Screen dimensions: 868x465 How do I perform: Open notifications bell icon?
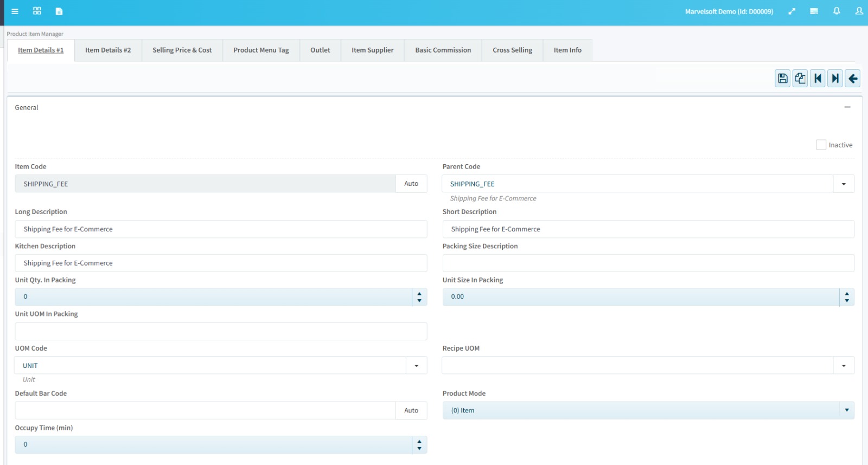[837, 11]
